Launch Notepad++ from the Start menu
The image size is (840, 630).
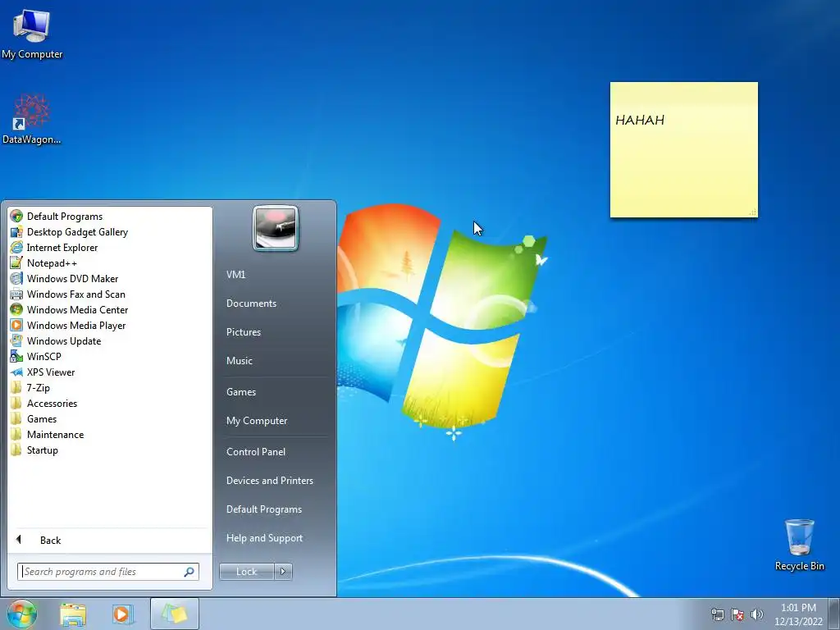click(52, 263)
